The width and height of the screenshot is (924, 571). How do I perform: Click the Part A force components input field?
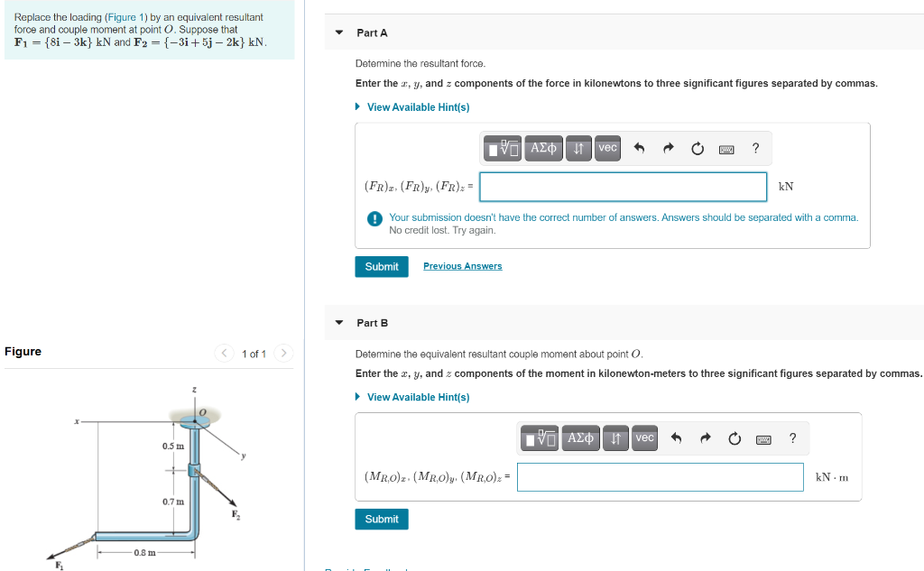coord(623,186)
